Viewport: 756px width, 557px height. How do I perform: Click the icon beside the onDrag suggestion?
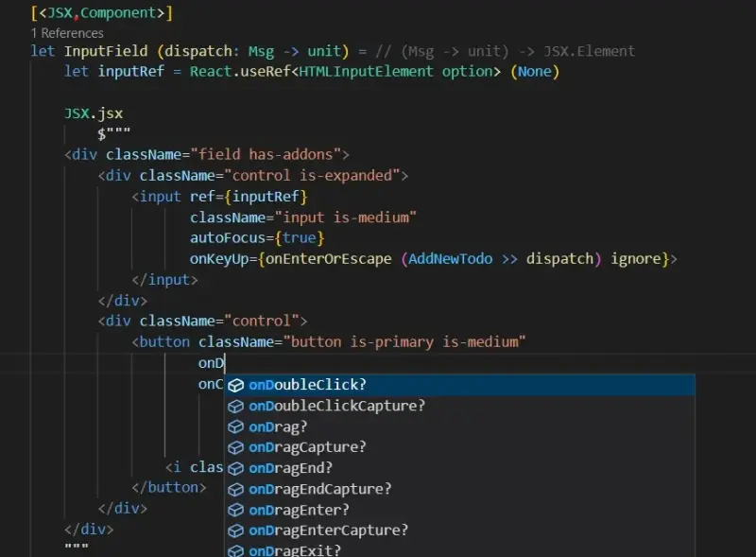236,426
